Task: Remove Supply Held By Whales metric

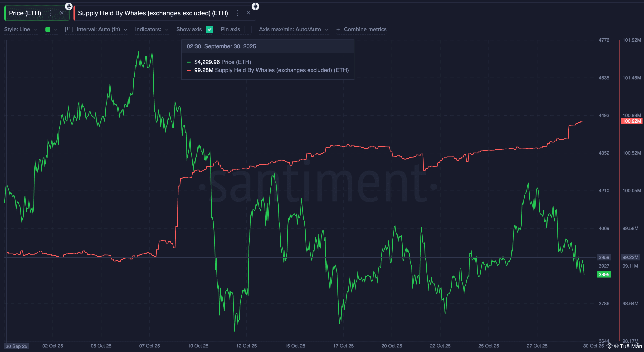Action: (248, 13)
